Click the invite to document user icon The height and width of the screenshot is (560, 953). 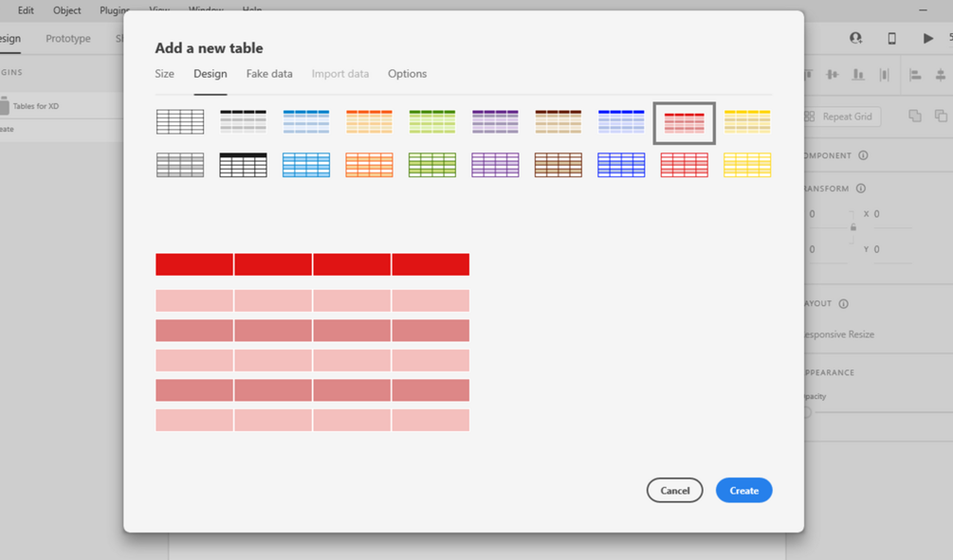tap(855, 38)
